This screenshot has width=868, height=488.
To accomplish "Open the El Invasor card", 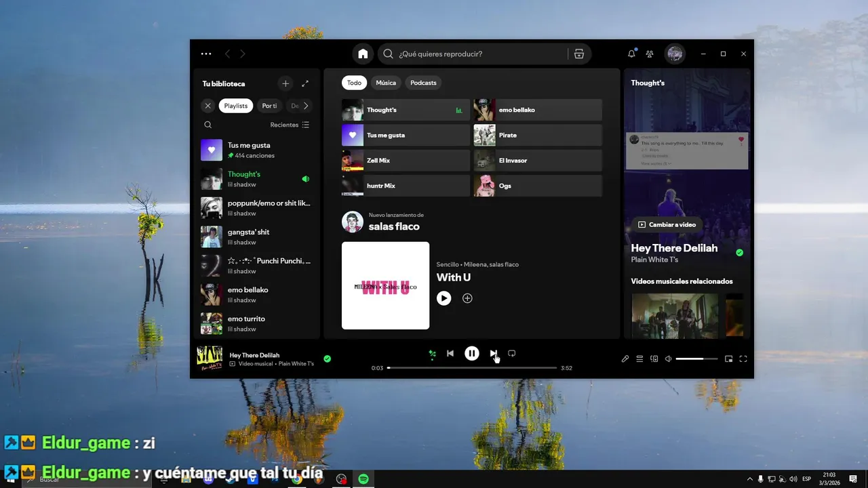I will [x=538, y=161].
